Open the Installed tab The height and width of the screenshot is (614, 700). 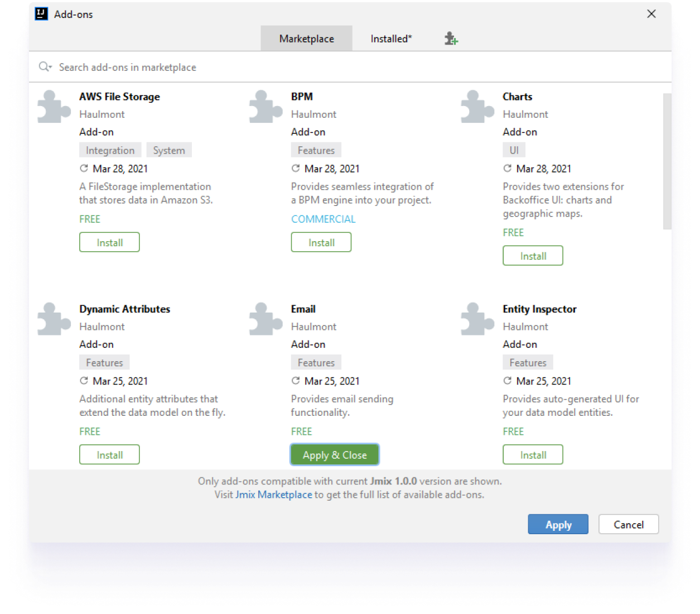392,39
